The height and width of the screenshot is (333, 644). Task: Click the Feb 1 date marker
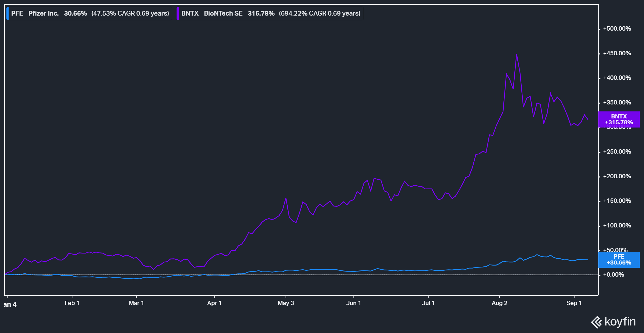coord(72,303)
